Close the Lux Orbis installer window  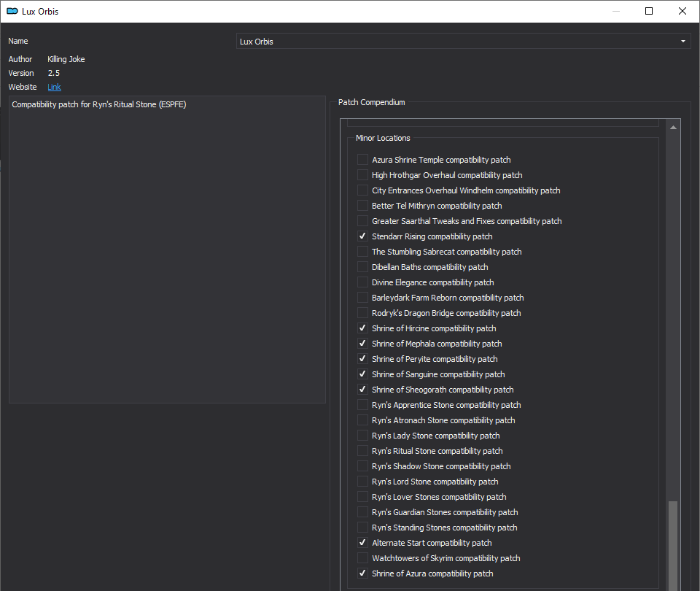click(682, 11)
